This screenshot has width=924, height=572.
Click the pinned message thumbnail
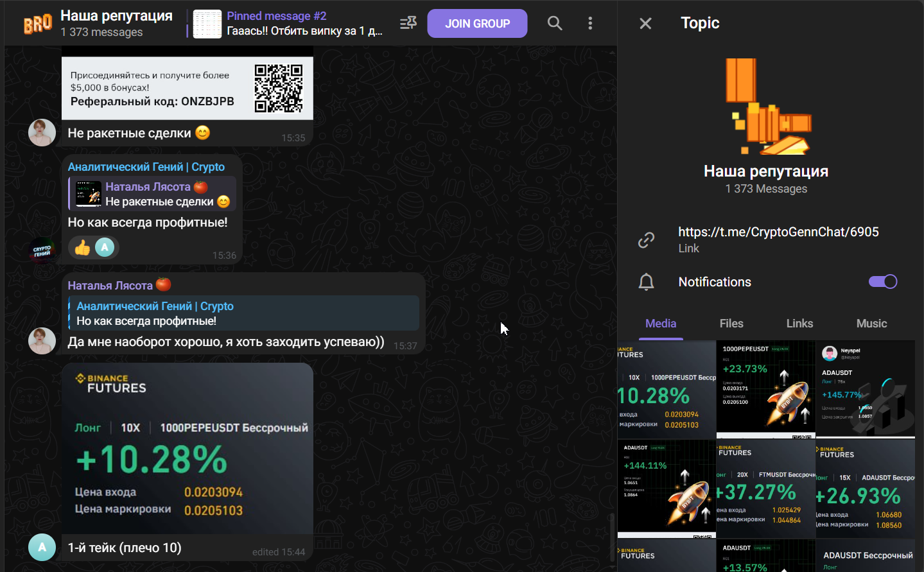(207, 24)
